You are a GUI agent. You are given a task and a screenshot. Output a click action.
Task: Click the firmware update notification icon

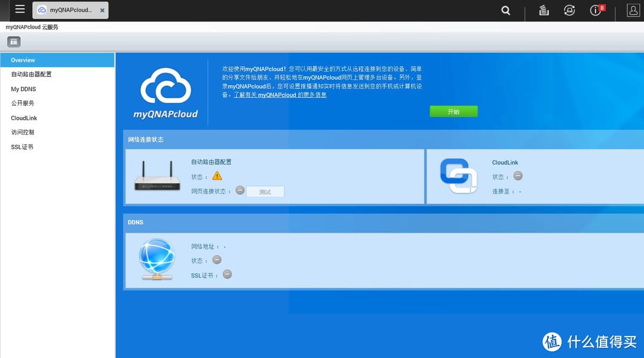(x=569, y=10)
